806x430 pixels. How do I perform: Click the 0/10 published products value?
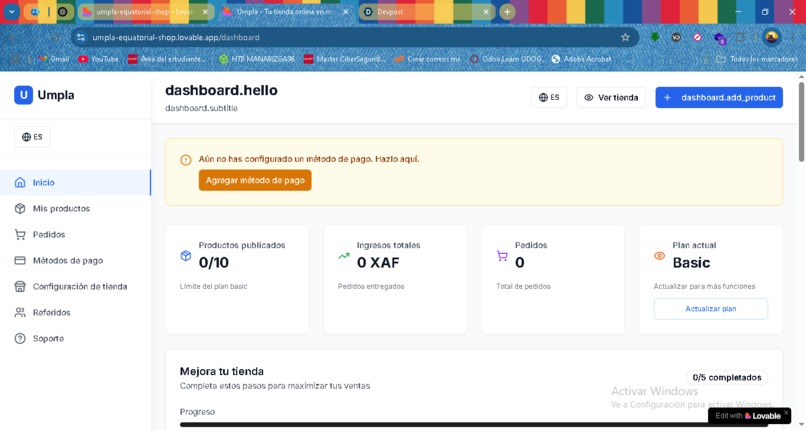pos(214,263)
